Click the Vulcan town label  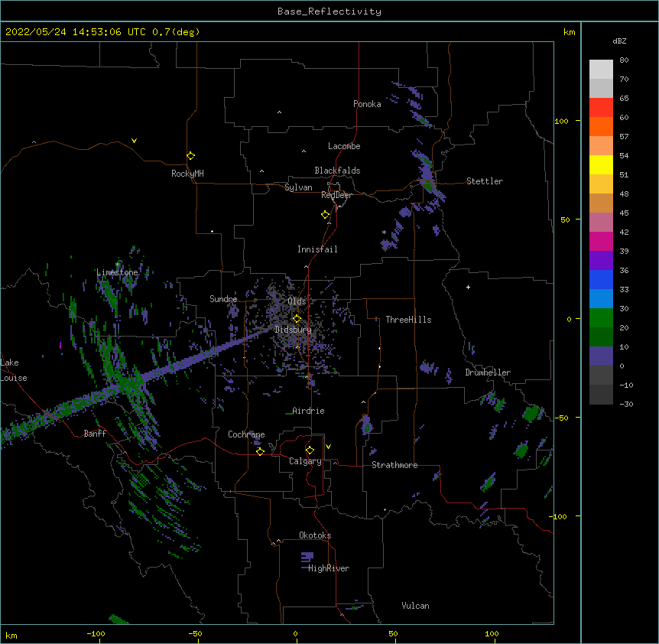(415, 606)
